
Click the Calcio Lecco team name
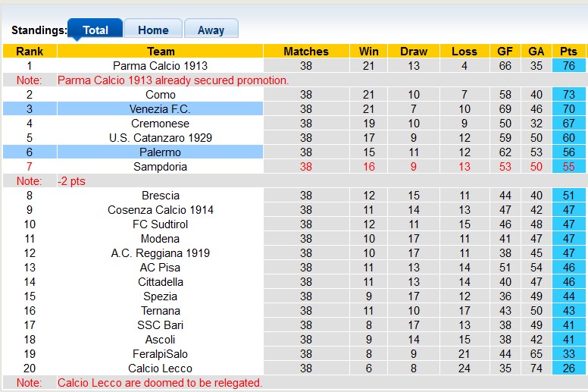point(160,368)
